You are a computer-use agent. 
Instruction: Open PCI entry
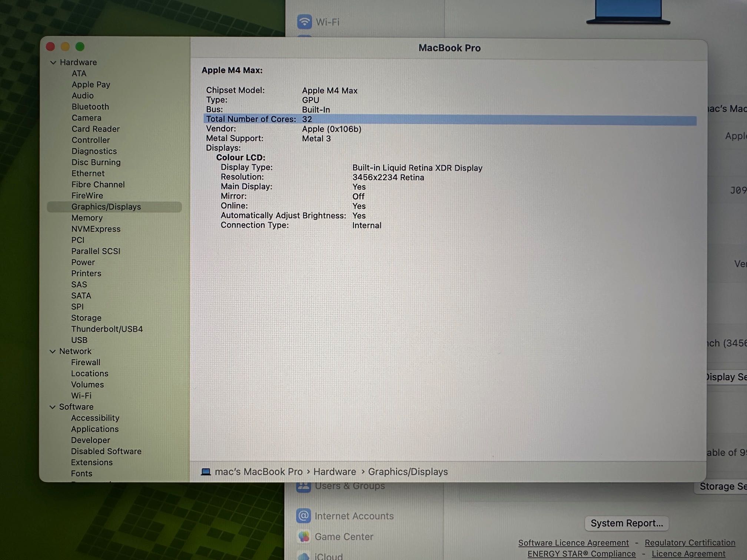click(78, 240)
